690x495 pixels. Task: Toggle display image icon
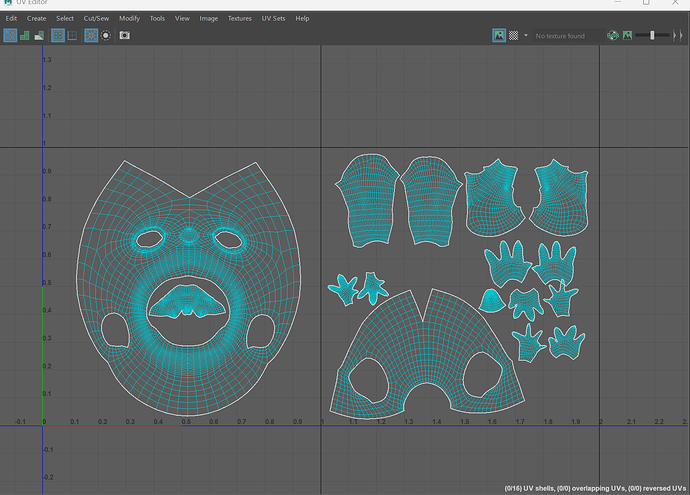499,36
